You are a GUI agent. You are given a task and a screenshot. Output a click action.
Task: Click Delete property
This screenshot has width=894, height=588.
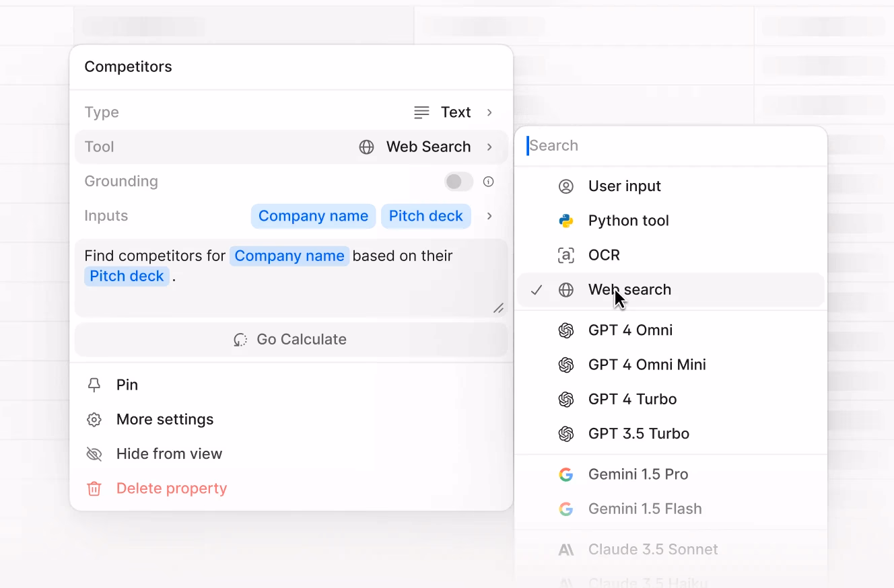(x=291, y=488)
